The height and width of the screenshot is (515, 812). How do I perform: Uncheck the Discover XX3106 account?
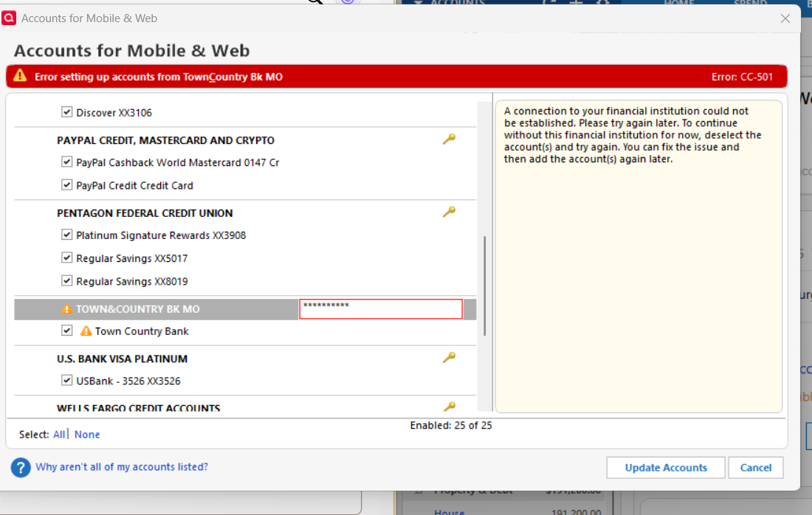pos(66,112)
